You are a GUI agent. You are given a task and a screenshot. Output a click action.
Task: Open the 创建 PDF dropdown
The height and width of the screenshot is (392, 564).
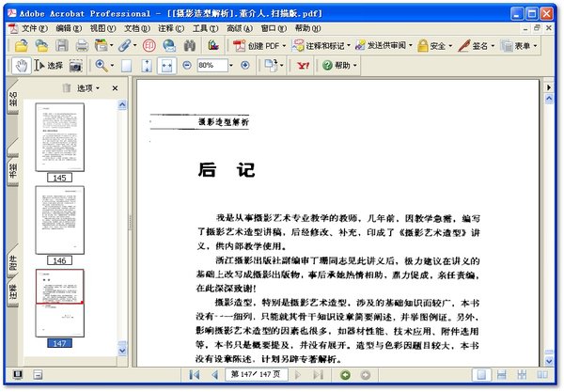point(259,46)
